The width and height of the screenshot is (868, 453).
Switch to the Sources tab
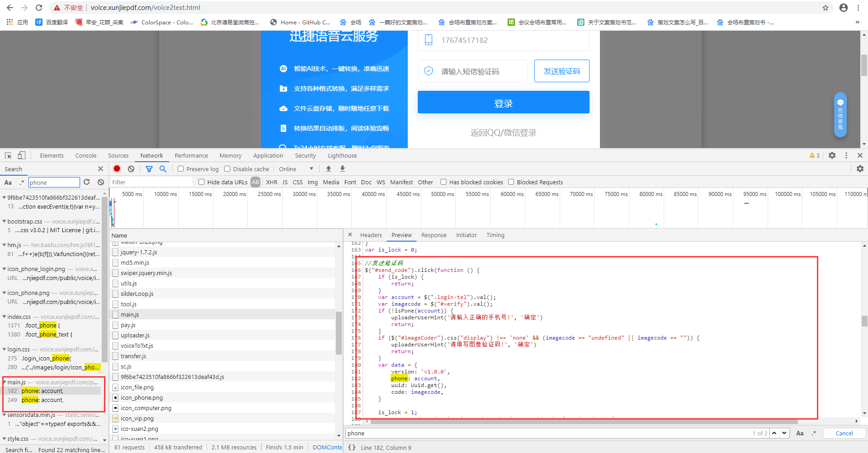tap(118, 155)
